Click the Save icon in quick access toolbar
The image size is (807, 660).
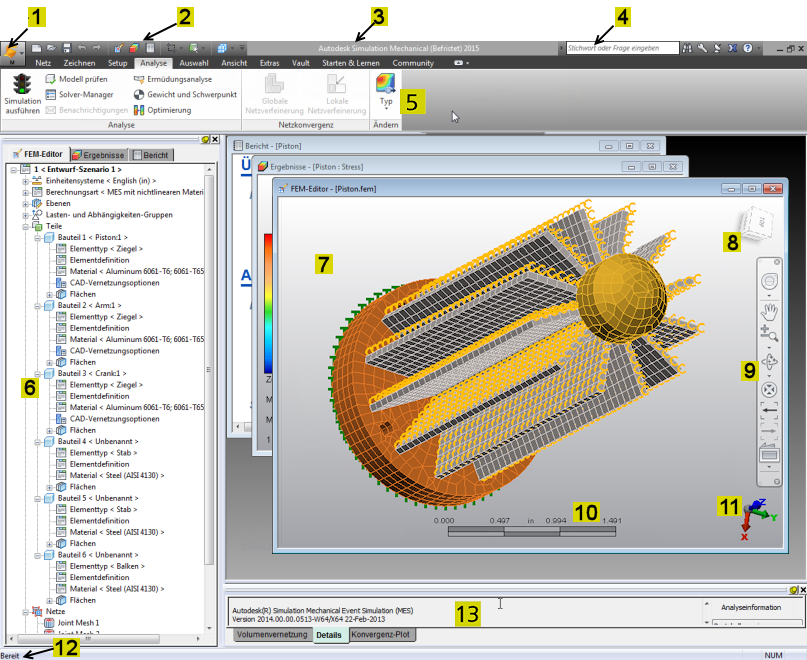click(66, 48)
